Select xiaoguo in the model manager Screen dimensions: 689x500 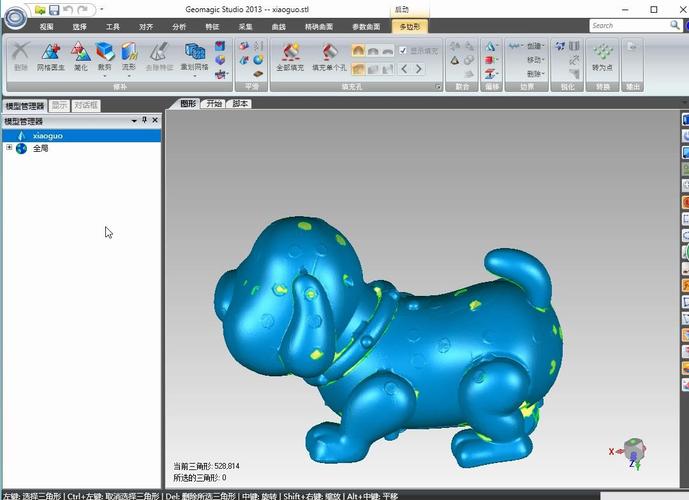coord(82,136)
